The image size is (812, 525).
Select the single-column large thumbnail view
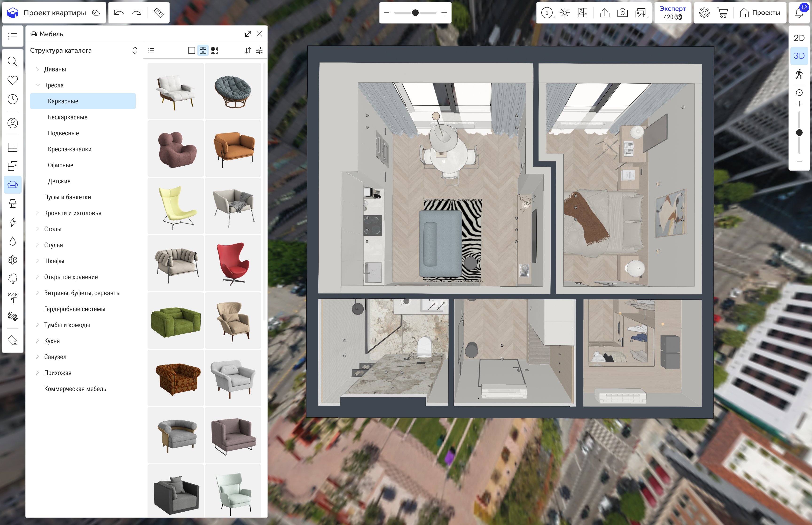pos(191,51)
